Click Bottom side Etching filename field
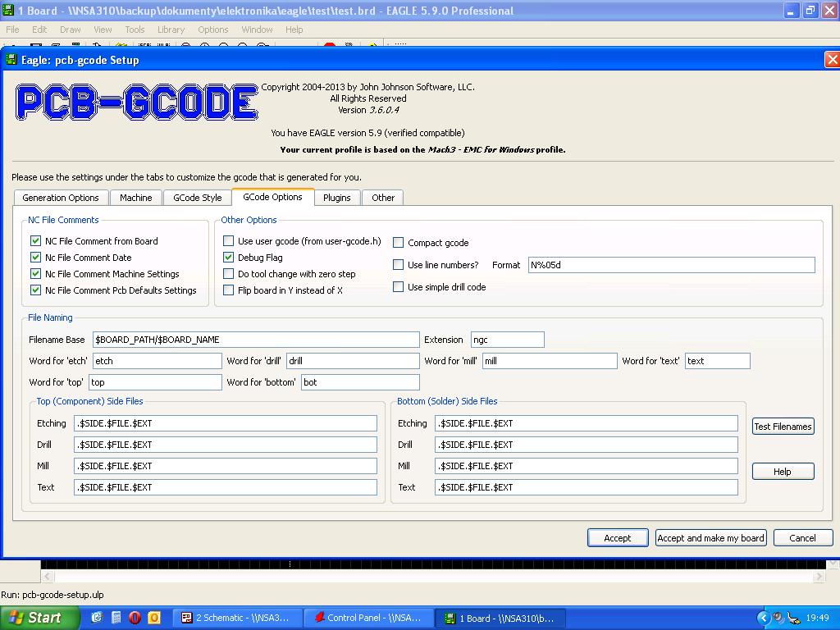The height and width of the screenshot is (630, 840). (x=587, y=423)
